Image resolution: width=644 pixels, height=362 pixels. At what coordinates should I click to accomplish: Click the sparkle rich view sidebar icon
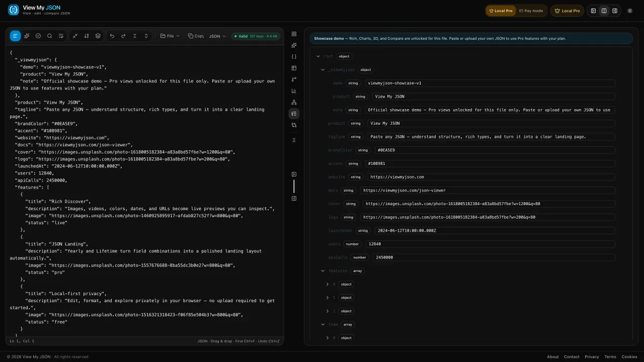[294, 45]
